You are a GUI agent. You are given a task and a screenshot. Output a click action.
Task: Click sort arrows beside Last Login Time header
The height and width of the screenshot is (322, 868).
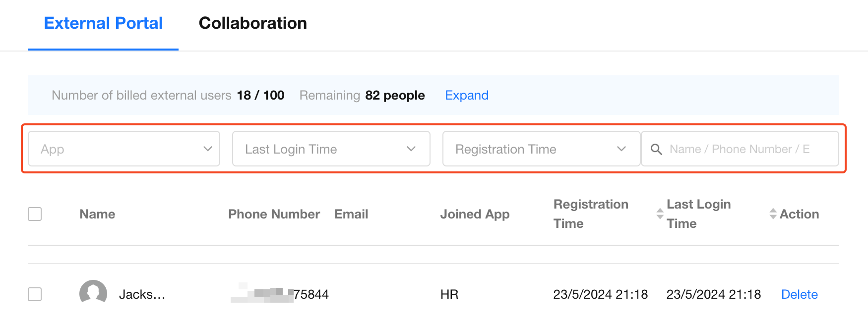773,214
